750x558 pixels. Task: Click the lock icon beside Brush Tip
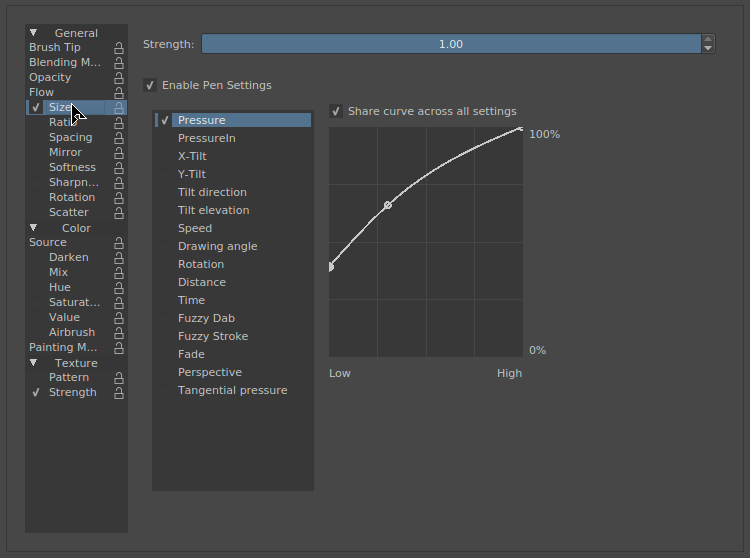tap(119, 48)
